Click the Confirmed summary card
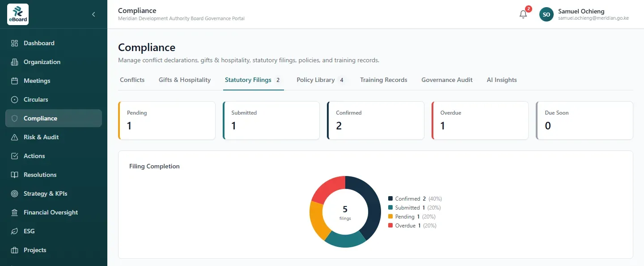The image size is (644, 266). 376,120
